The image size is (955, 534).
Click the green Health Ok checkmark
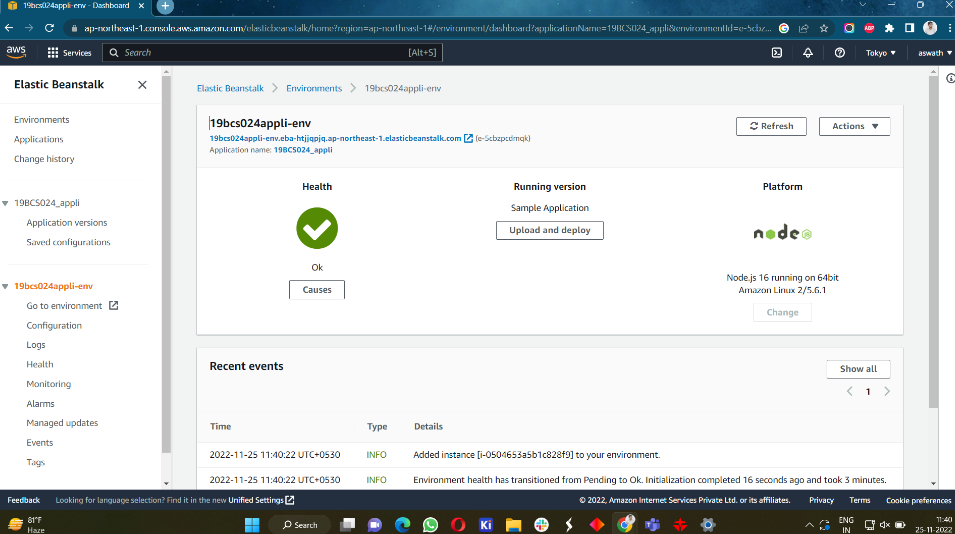[317, 228]
